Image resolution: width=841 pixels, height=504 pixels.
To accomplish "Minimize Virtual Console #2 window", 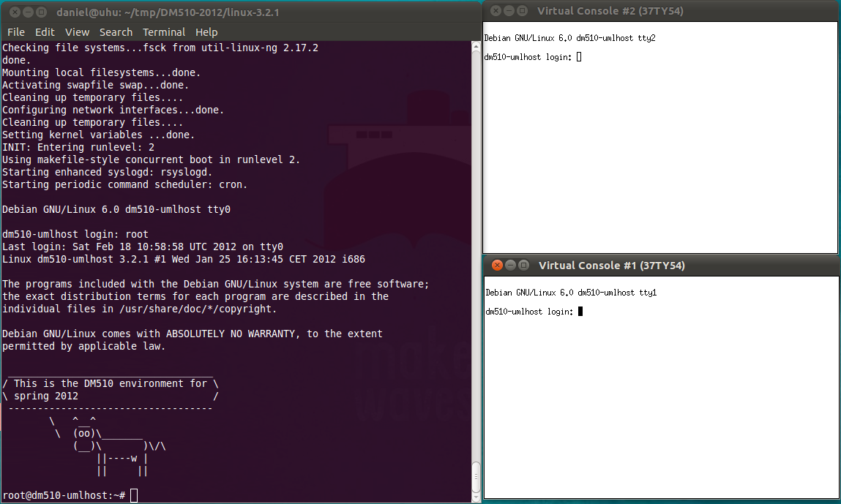I will pyautogui.click(x=509, y=10).
